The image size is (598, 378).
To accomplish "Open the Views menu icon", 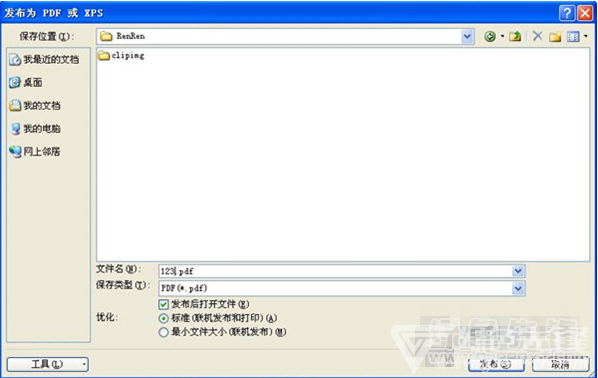I will click(x=573, y=37).
